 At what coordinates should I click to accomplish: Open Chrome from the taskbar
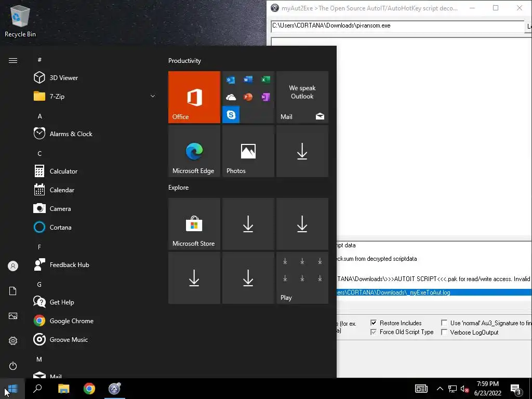point(89,389)
